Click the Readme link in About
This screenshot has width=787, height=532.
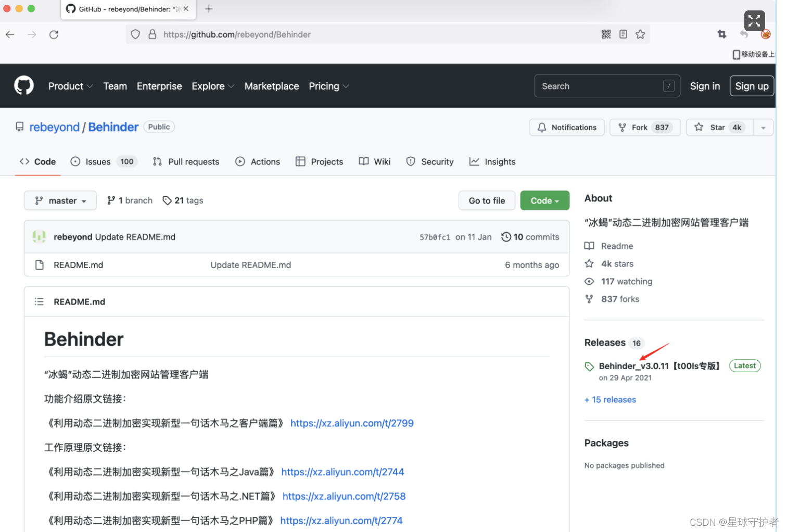click(609, 246)
